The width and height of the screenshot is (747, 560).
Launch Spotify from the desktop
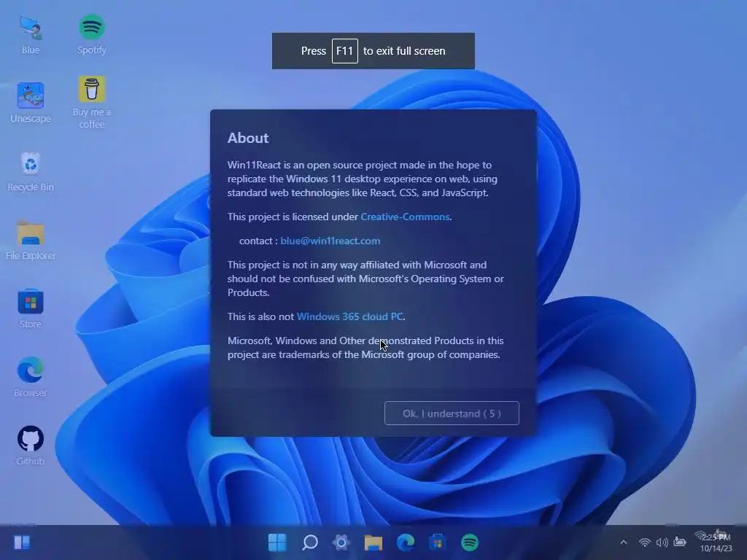[91, 34]
